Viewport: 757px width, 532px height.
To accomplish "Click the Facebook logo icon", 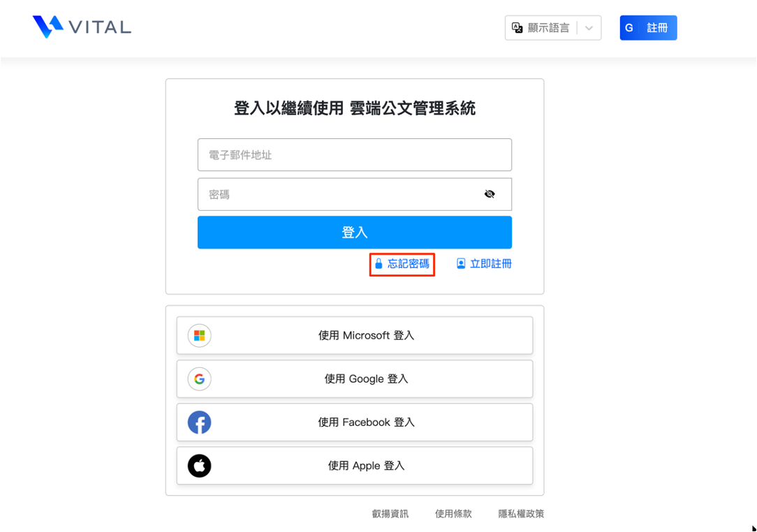I will coord(200,422).
